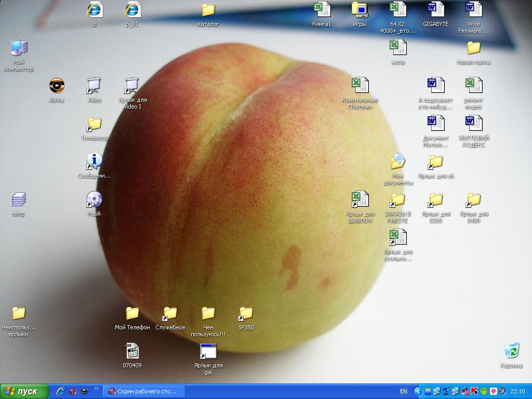Viewport: 532px width, 399px height.
Task: Click Internet Explorer in Quick Launch
Action: pyautogui.click(x=61, y=391)
